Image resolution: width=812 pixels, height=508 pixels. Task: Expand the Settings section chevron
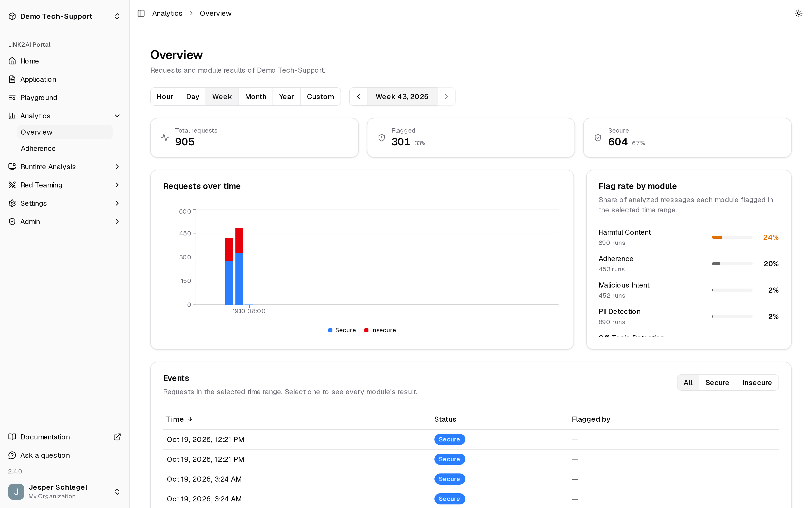click(117, 203)
